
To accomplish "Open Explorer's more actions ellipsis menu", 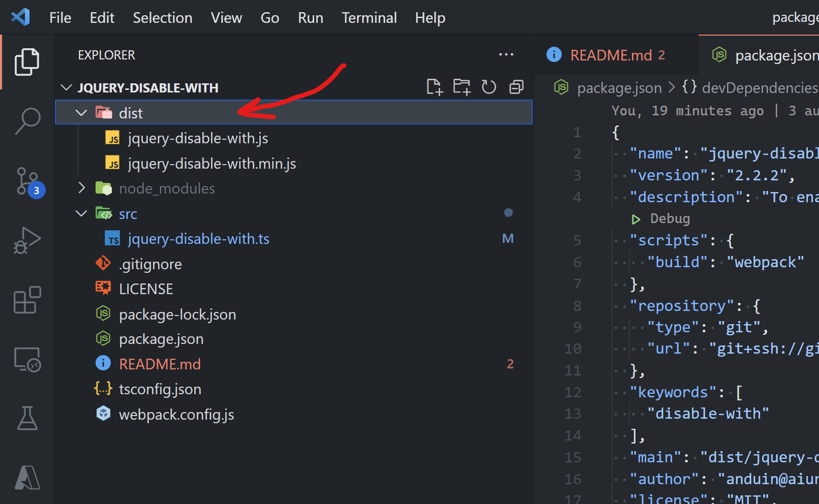I will (506, 55).
